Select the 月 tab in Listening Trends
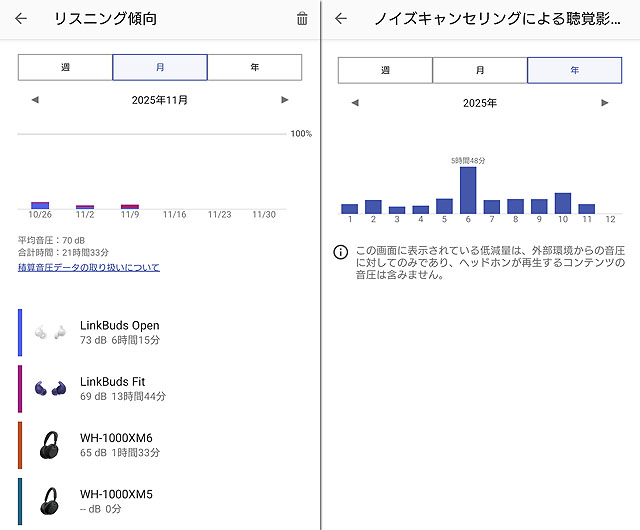Viewport: 640px width, 530px height. pyautogui.click(x=160, y=67)
